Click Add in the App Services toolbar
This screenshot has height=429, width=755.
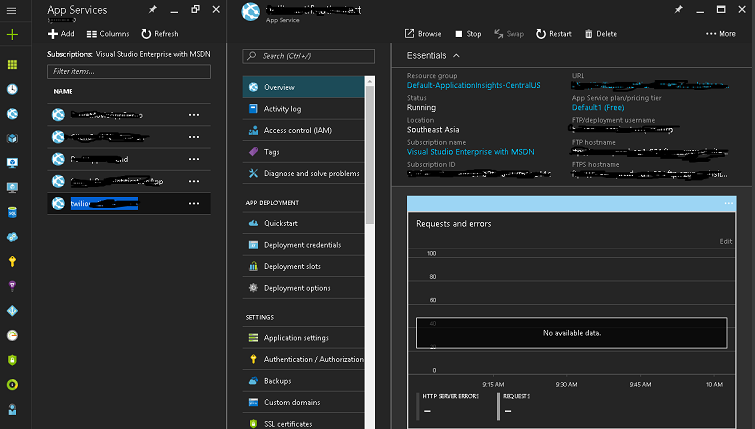click(x=61, y=33)
